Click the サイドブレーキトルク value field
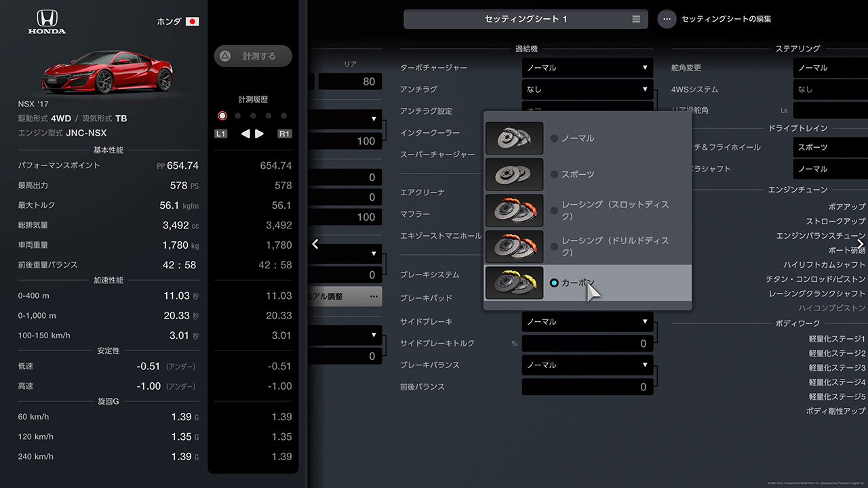 tap(587, 344)
